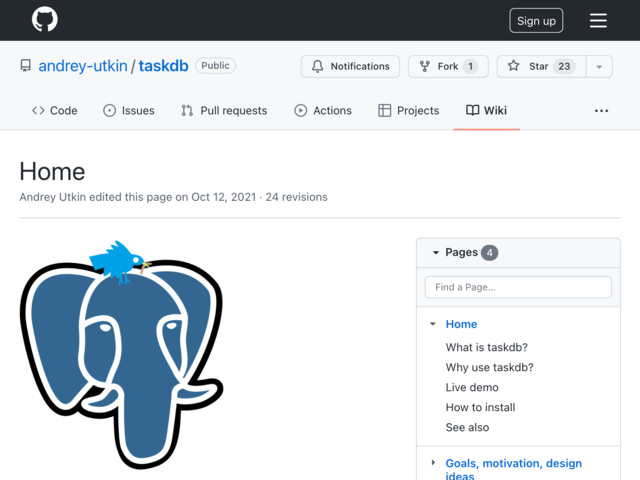This screenshot has width=640, height=480.
Task: Jump to the Live demo section
Action: (472, 387)
